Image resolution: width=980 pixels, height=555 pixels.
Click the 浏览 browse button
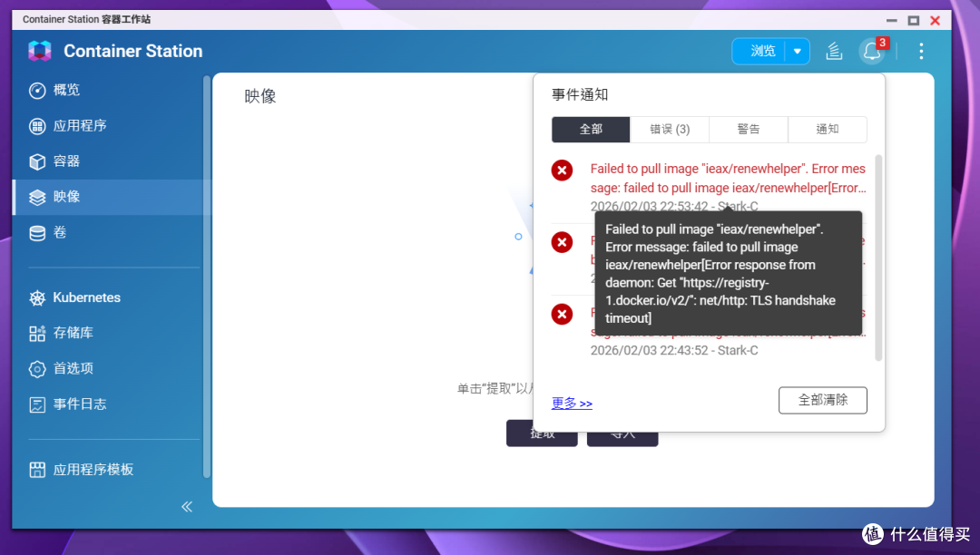tap(762, 51)
